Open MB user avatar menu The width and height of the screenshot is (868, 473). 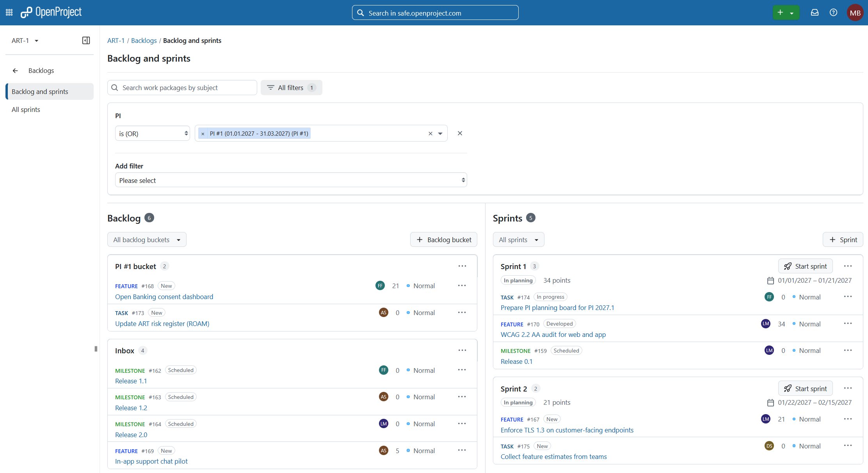click(855, 12)
